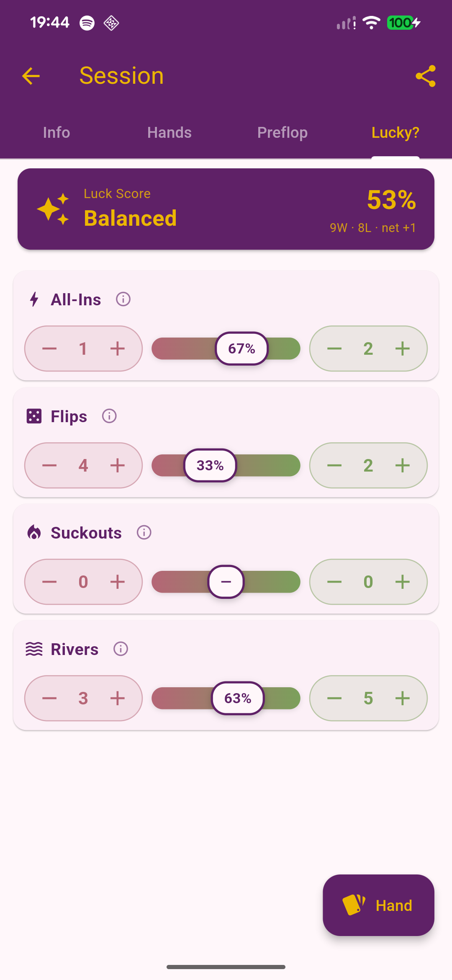The height and width of the screenshot is (980, 452).
Task: Tap the back arrow icon
Action: 31,76
